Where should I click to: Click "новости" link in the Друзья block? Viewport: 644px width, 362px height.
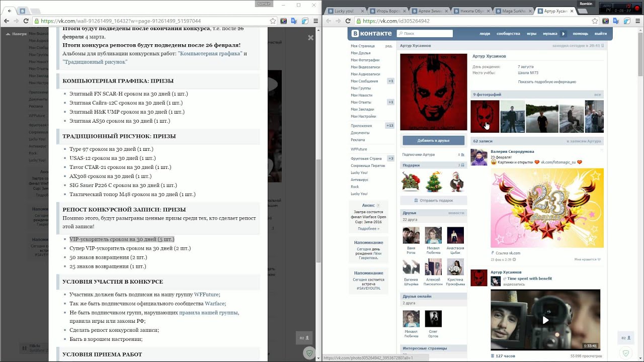(456, 213)
